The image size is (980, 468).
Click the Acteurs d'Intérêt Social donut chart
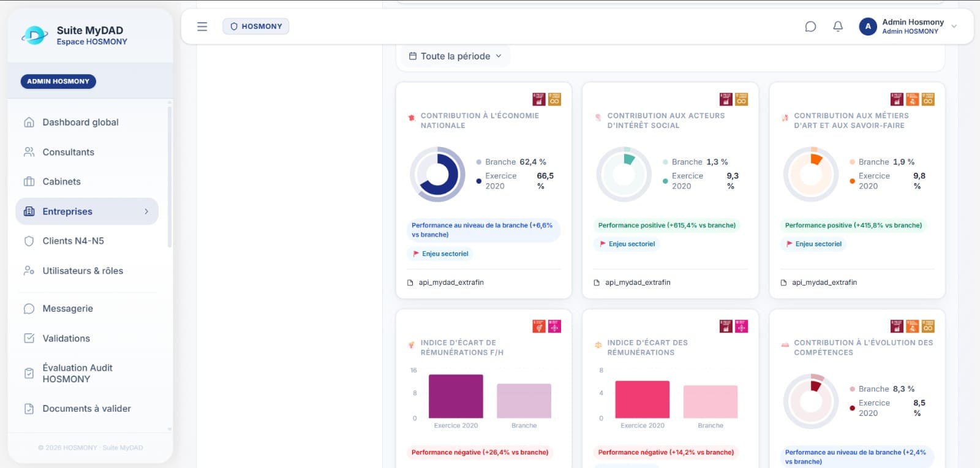point(624,175)
